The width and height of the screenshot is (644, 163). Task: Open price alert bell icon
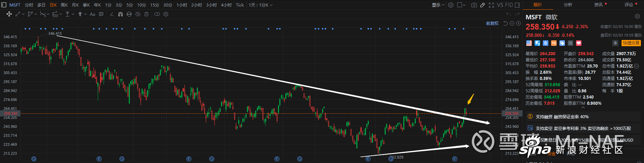[615, 43]
